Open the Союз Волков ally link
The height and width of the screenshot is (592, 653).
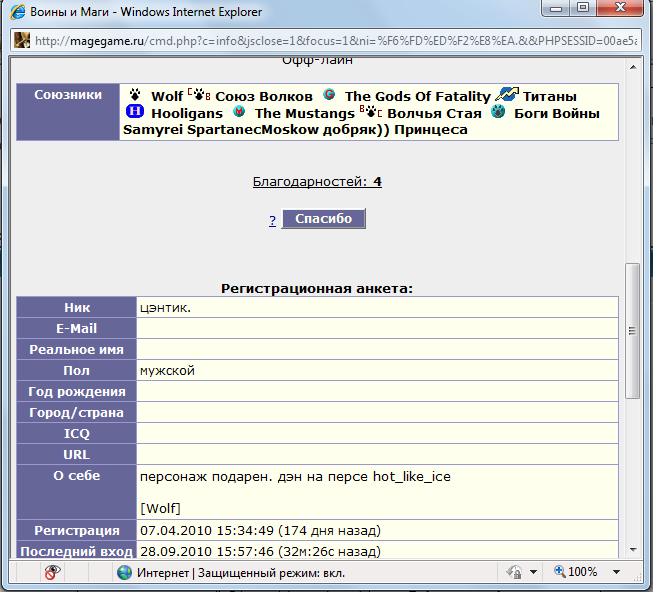pyautogui.click(x=264, y=97)
